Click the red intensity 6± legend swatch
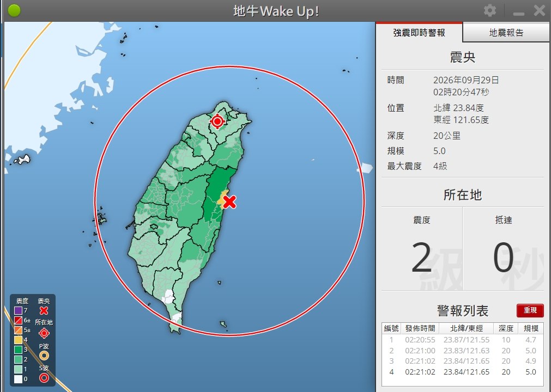 (x=19, y=321)
